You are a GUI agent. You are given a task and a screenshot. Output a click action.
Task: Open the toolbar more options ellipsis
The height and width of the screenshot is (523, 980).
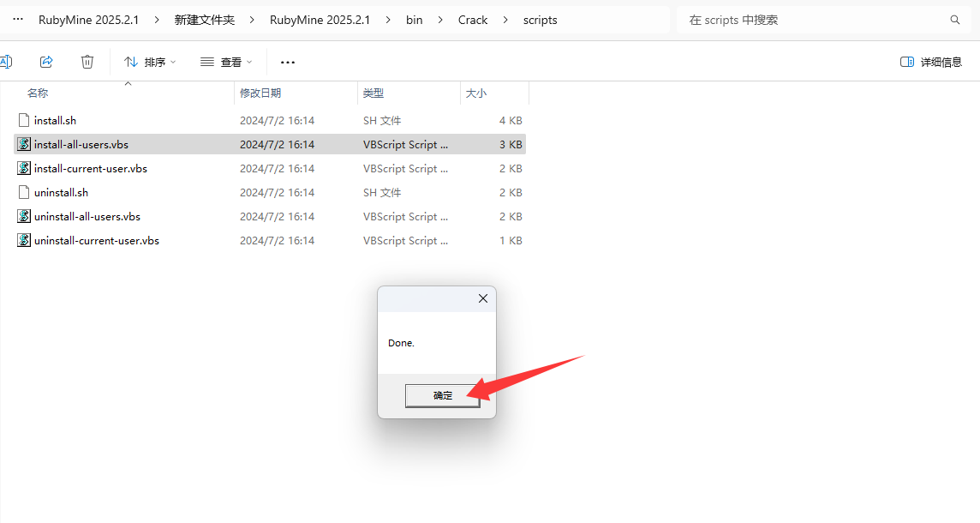click(x=288, y=62)
